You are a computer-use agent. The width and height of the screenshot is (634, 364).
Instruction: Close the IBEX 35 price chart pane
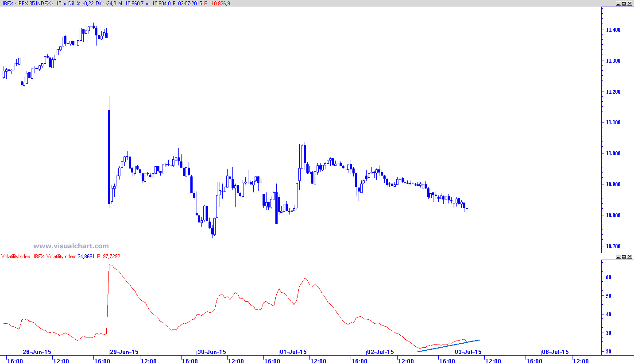629,3
